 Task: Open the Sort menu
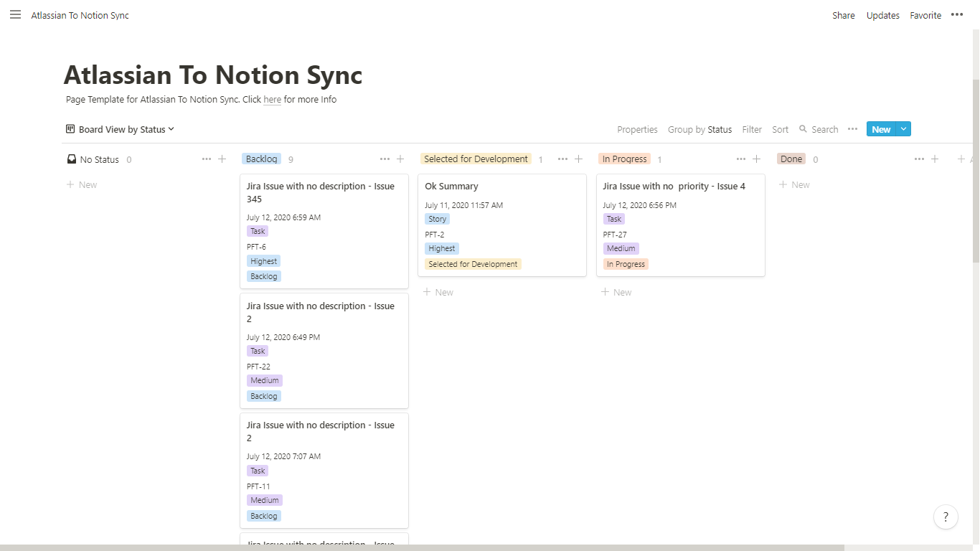[780, 129]
